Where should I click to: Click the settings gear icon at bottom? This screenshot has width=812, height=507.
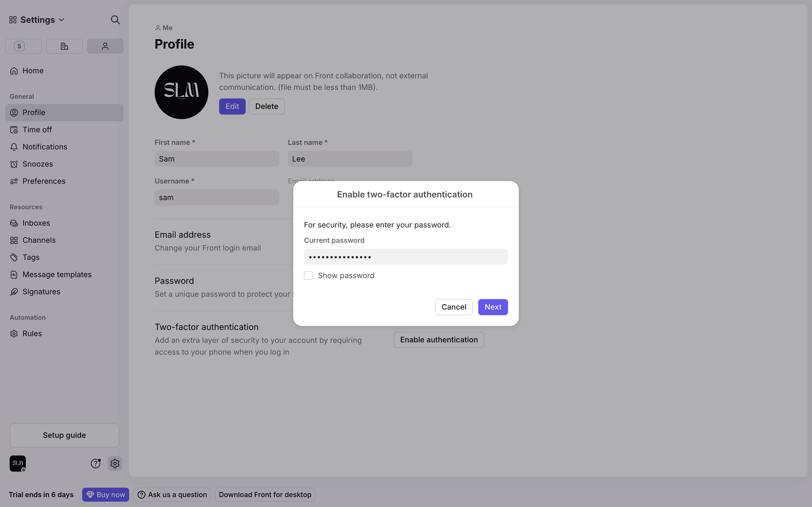(115, 464)
